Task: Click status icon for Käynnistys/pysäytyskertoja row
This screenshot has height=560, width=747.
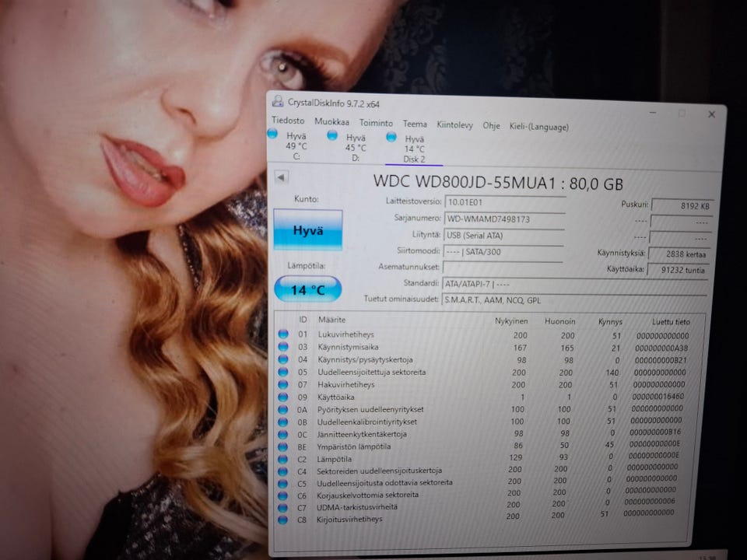Action: (283, 359)
